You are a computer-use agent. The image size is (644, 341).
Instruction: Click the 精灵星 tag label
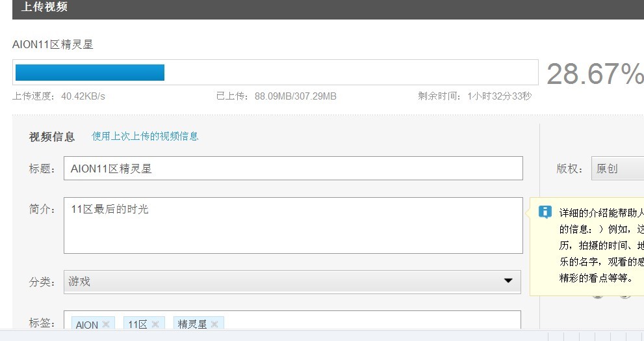(x=192, y=324)
